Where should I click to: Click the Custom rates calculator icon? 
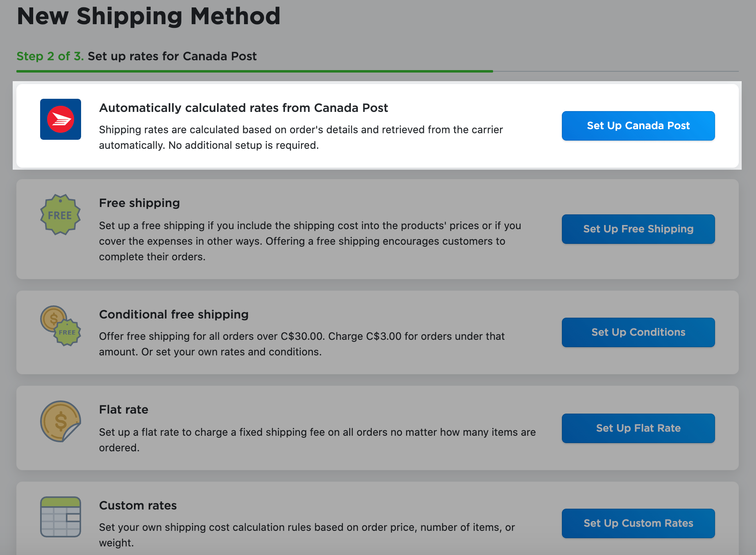[x=60, y=517]
